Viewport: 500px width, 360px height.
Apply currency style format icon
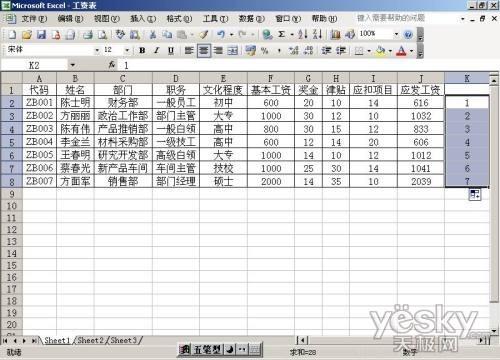250,51
